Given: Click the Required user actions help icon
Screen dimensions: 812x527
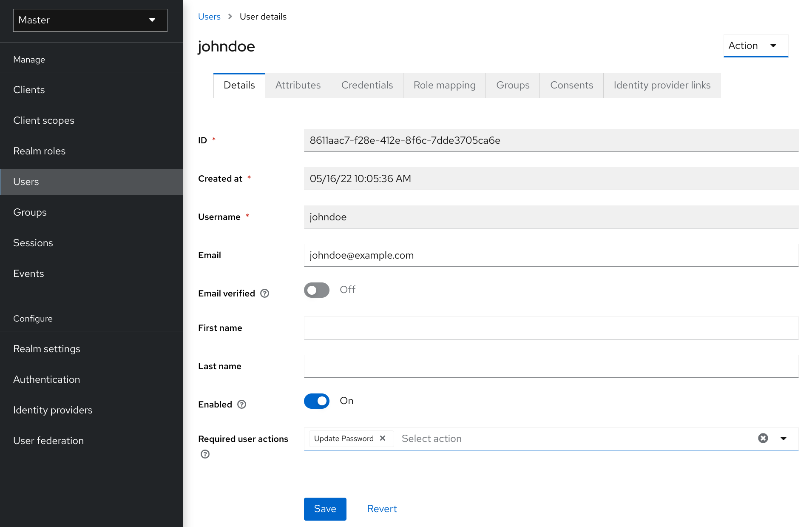Looking at the screenshot, I should tap(205, 454).
